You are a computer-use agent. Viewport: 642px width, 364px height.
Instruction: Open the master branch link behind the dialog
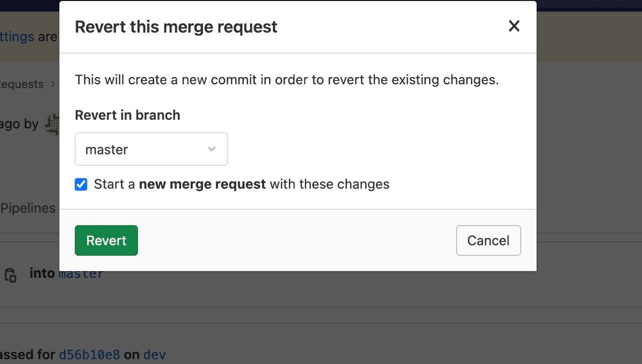[x=81, y=274]
